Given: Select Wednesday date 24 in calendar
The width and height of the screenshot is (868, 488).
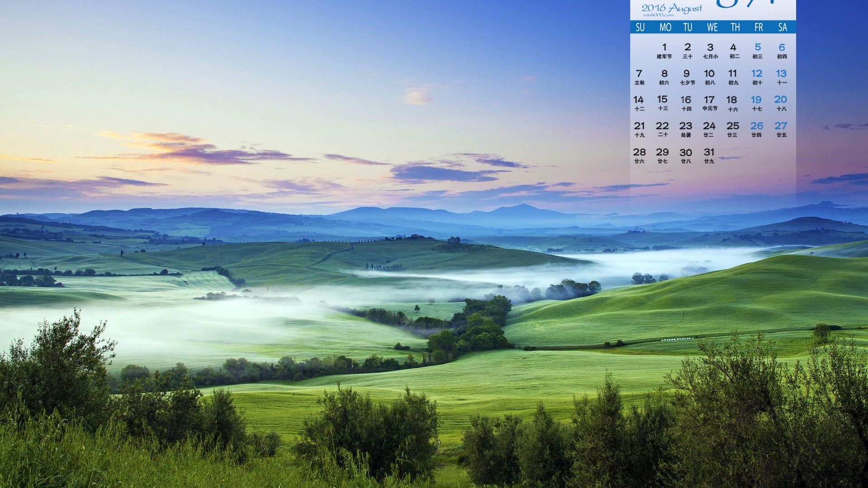Looking at the screenshot, I should tap(709, 130).
